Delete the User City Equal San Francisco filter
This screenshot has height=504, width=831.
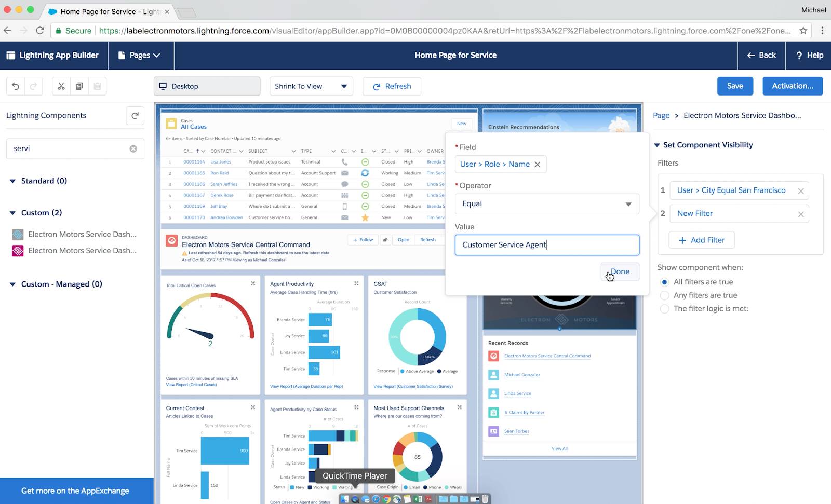[801, 191]
